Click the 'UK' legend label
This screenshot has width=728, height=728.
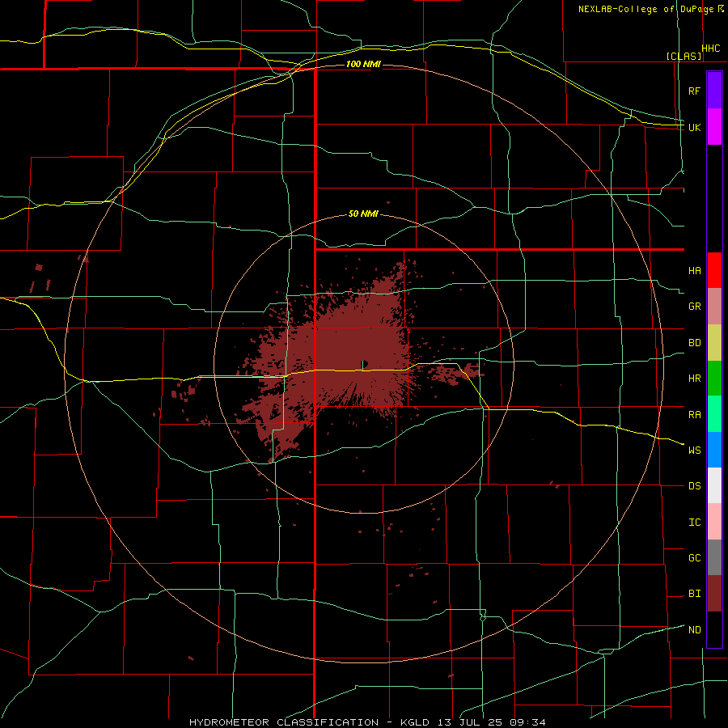[694, 127]
